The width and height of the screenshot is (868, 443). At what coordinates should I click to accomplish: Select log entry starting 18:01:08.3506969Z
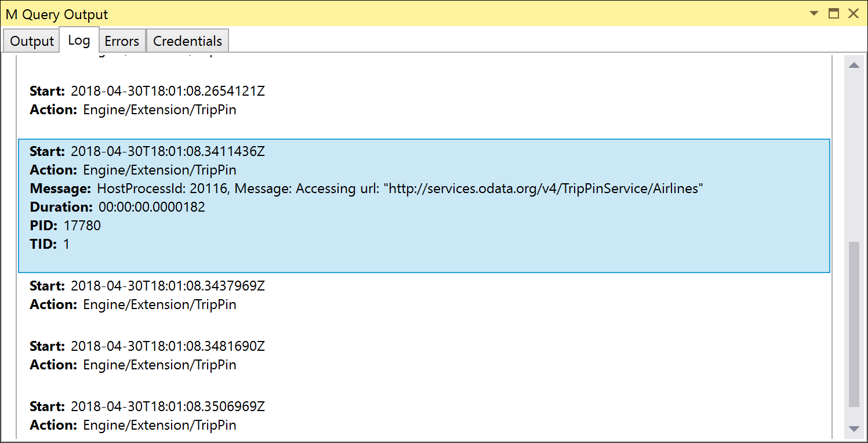point(424,416)
